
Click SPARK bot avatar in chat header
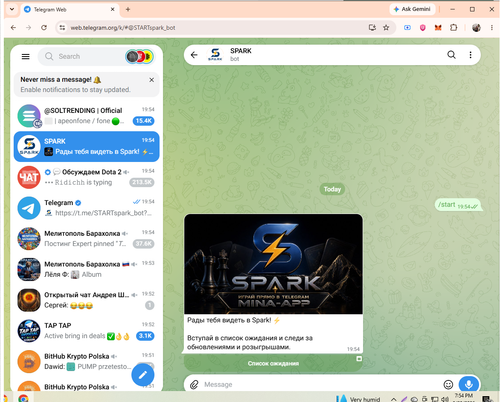tap(215, 55)
